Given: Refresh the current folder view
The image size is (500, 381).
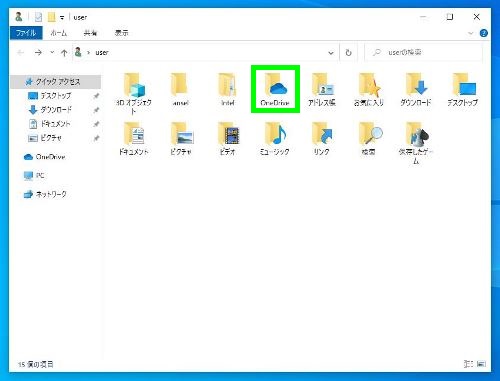Looking at the screenshot, I should 348,53.
